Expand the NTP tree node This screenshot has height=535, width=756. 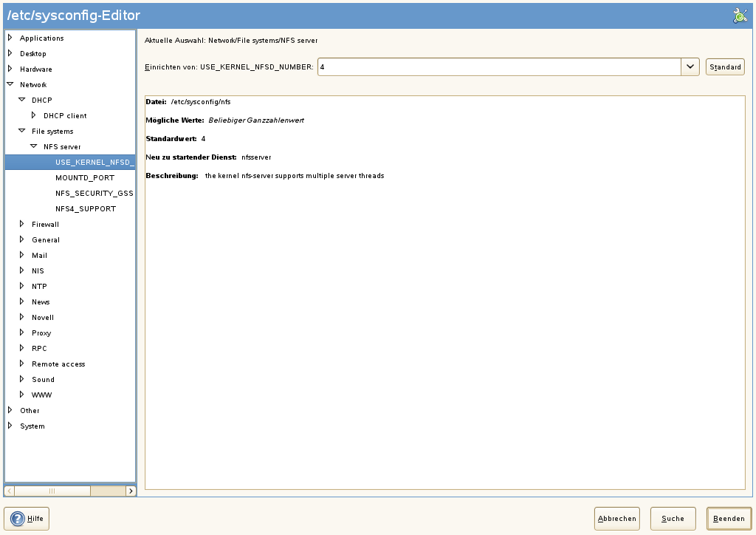21,285
